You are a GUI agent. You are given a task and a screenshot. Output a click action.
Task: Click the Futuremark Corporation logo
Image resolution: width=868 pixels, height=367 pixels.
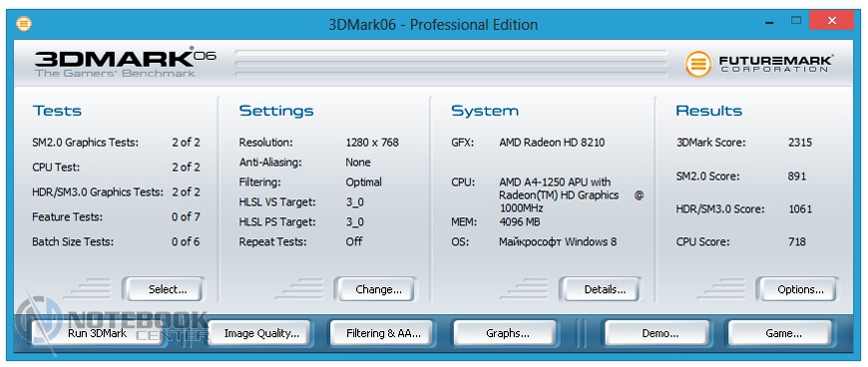(x=758, y=64)
